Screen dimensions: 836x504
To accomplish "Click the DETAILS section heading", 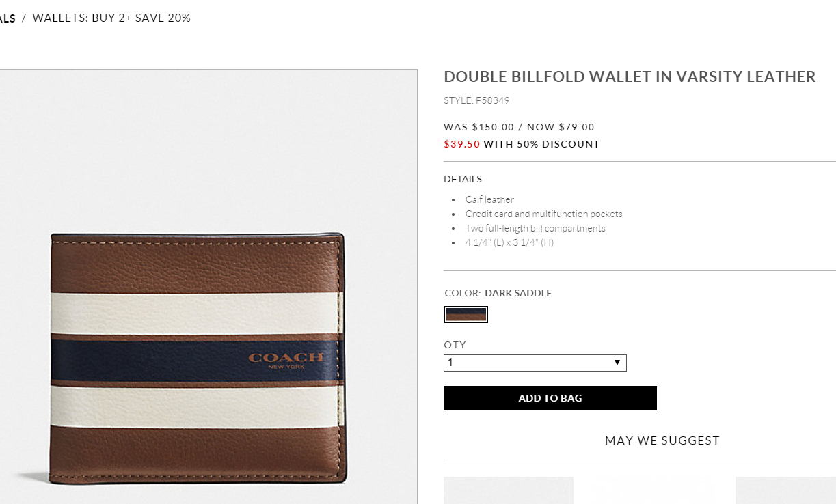I will pyautogui.click(x=463, y=179).
